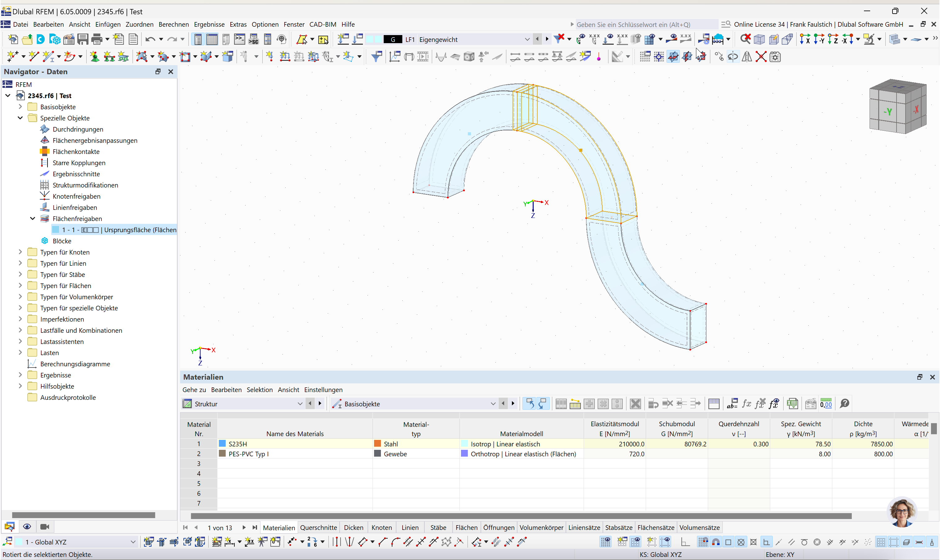This screenshot has height=560, width=940.
Task: Click the Undo arrow icon
Action: (x=150, y=39)
